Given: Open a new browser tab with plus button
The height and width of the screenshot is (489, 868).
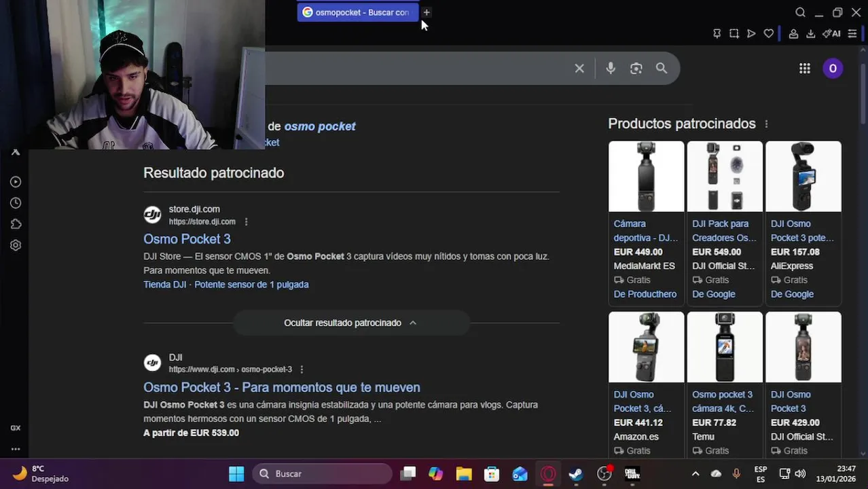Looking at the screenshot, I should point(427,12).
